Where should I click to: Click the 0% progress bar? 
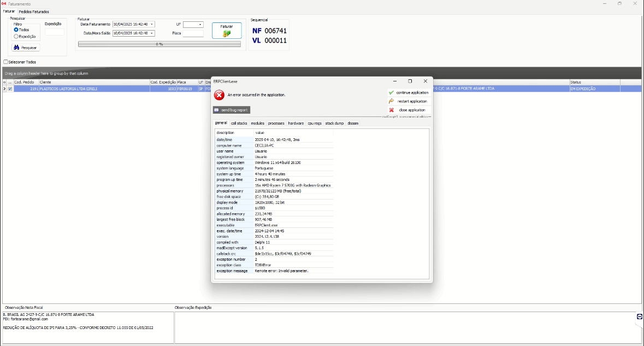[x=159, y=44]
